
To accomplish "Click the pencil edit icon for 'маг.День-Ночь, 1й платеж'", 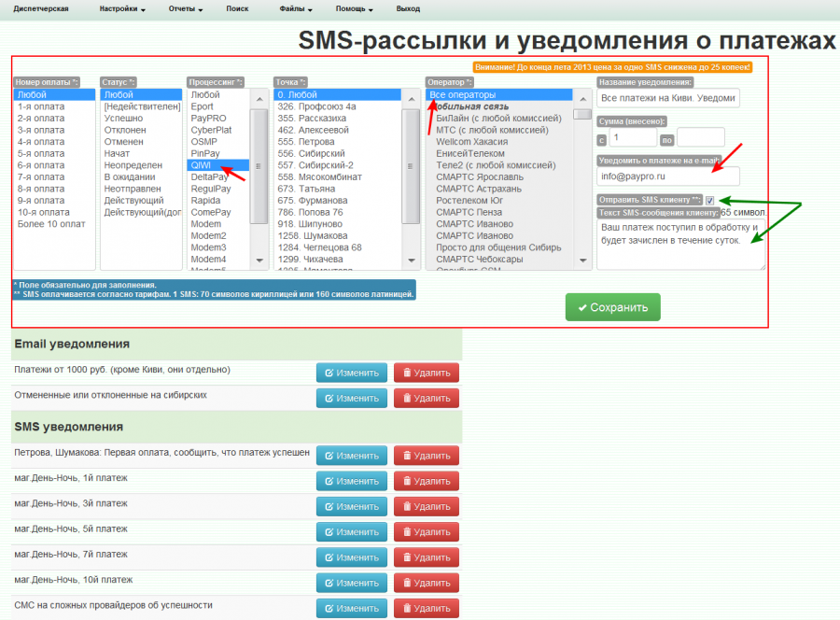I will 328,481.
